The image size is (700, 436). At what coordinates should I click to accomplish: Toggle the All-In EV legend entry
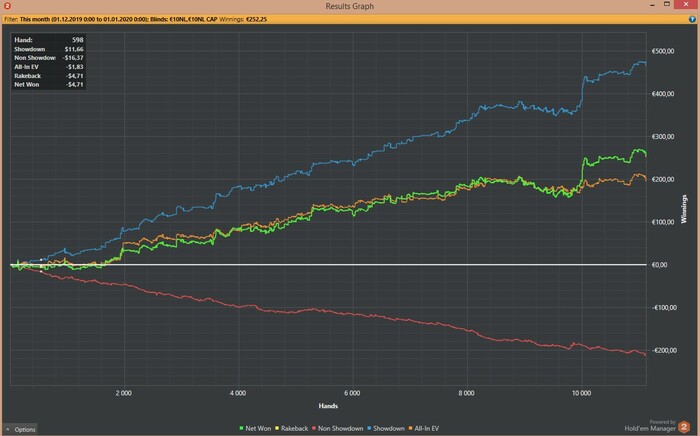click(424, 428)
